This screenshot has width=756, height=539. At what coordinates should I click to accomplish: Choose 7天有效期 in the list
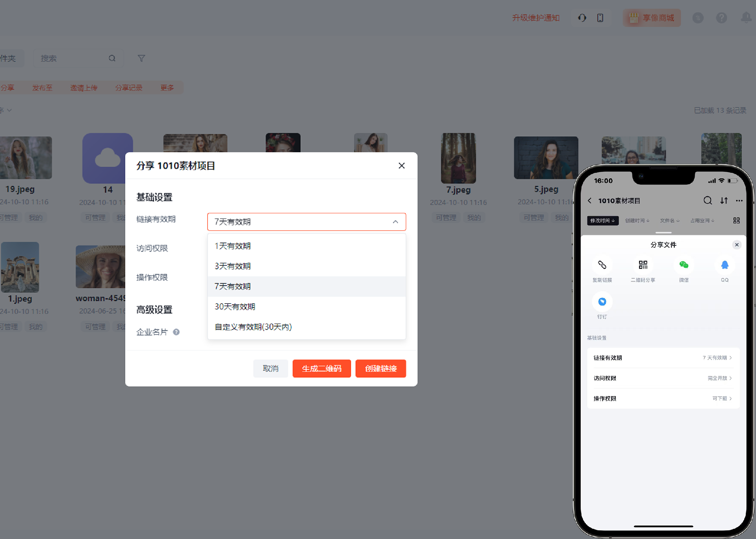tap(306, 287)
